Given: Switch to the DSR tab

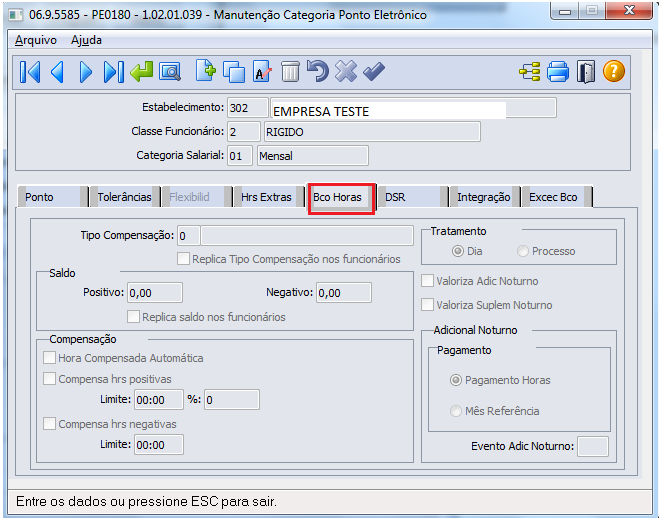Looking at the screenshot, I should pos(412,197).
